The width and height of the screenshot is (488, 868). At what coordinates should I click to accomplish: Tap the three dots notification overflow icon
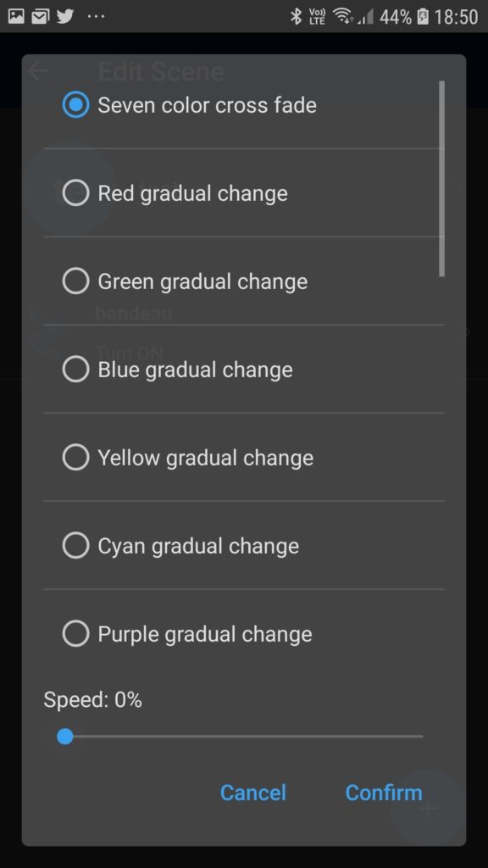point(96,17)
